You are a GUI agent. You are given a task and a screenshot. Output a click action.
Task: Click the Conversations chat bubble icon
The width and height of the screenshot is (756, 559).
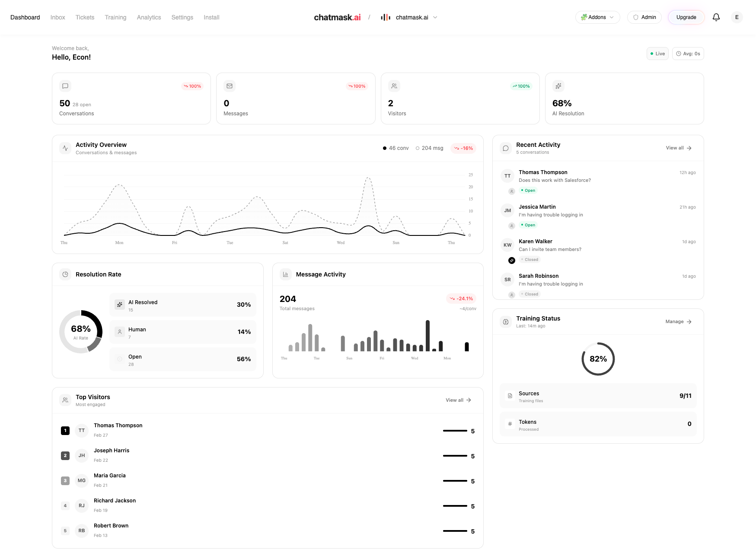65,86
